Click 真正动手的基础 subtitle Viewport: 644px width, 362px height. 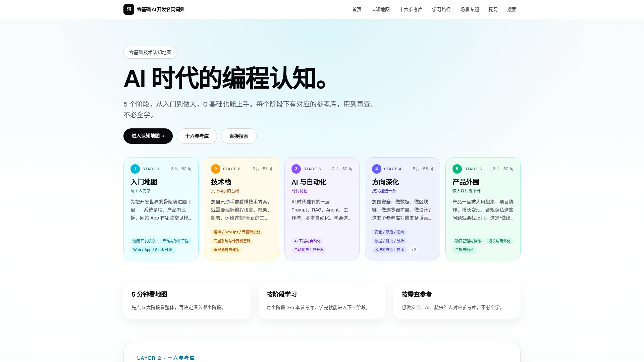point(225,191)
